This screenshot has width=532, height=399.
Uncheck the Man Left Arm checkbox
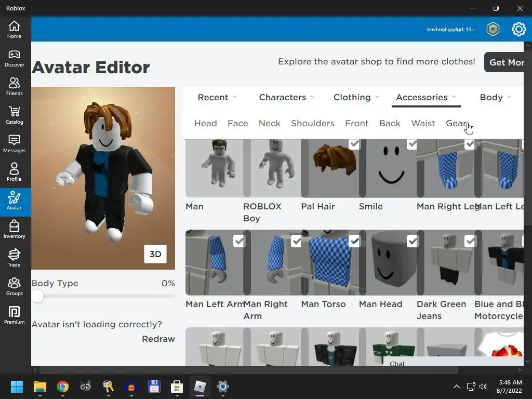[x=239, y=241]
